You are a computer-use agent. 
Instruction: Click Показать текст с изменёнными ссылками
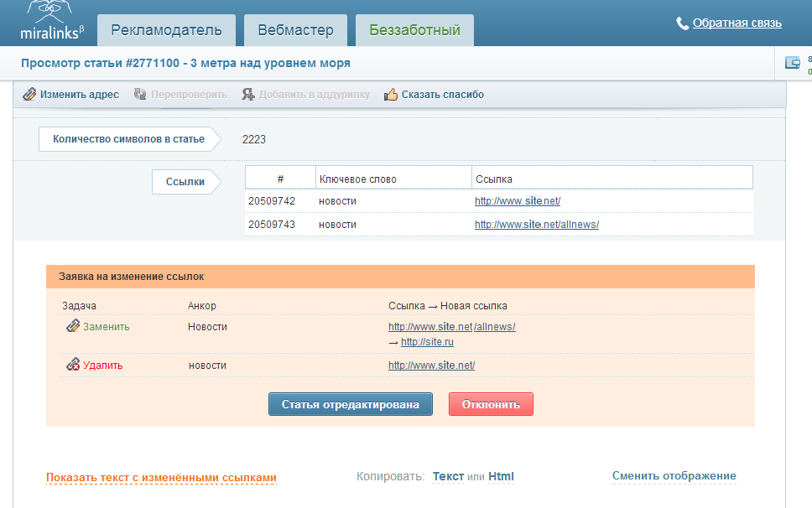click(x=161, y=478)
